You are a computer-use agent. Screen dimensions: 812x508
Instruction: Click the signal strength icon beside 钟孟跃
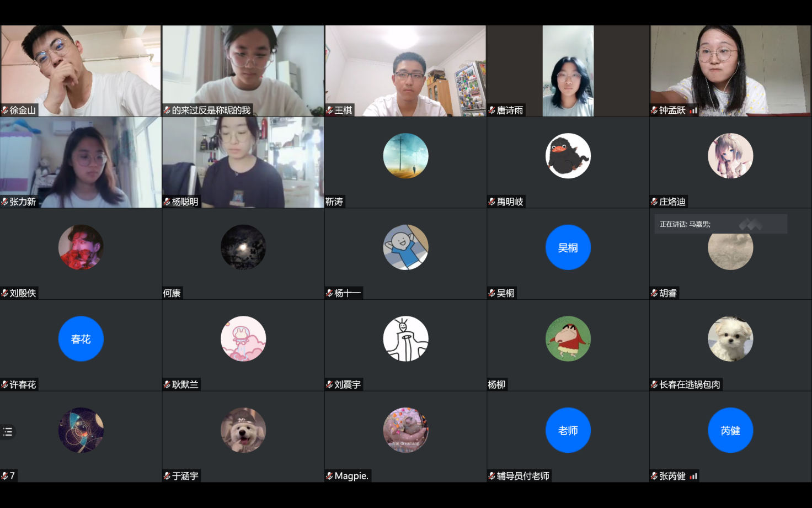pyautogui.click(x=693, y=110)
